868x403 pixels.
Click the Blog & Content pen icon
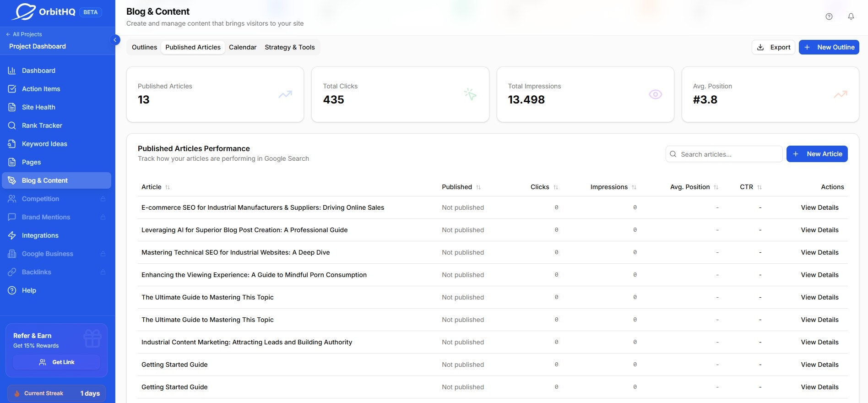click(x=12, y=180)
